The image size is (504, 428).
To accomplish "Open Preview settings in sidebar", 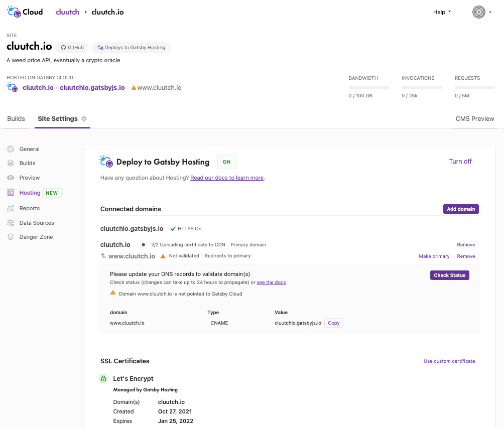I will [30, 178].
